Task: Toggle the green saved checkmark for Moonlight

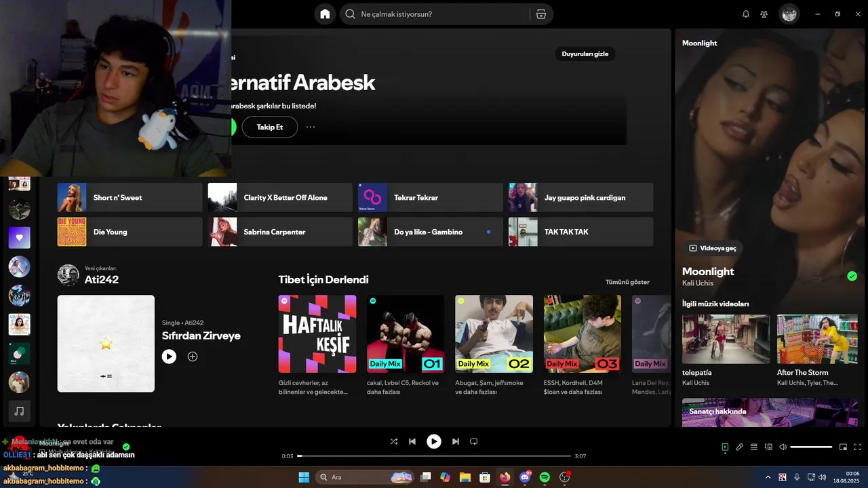Action: (852, 276)
